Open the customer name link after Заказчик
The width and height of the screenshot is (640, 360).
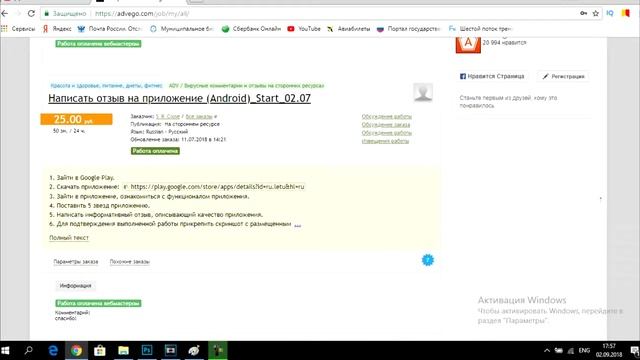coord(168,117)
